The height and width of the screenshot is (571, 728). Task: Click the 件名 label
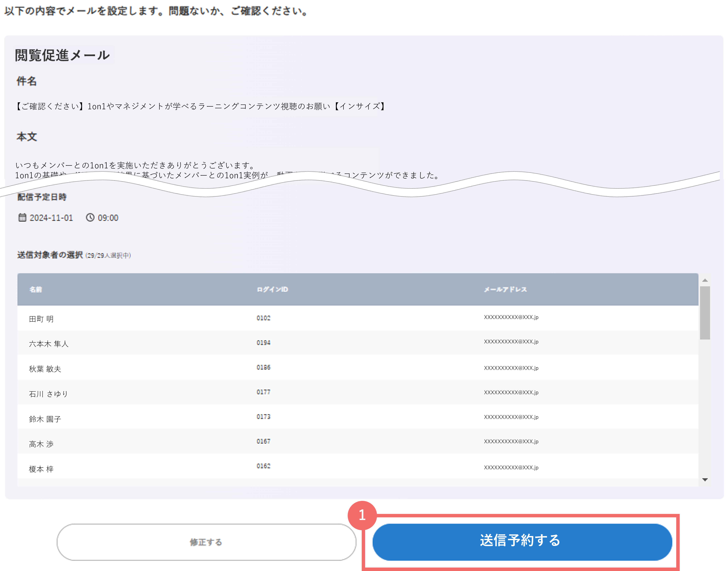click(27, 81)
